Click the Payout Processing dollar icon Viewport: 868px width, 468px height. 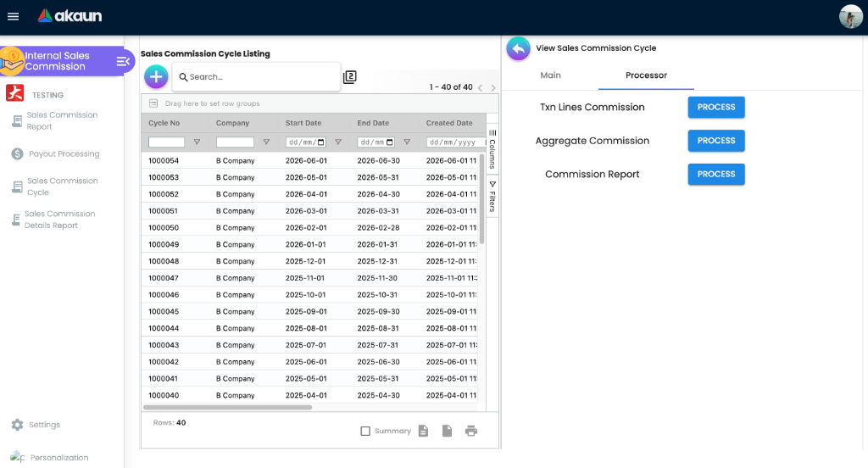pyautogui.click(x=17, y=154)
